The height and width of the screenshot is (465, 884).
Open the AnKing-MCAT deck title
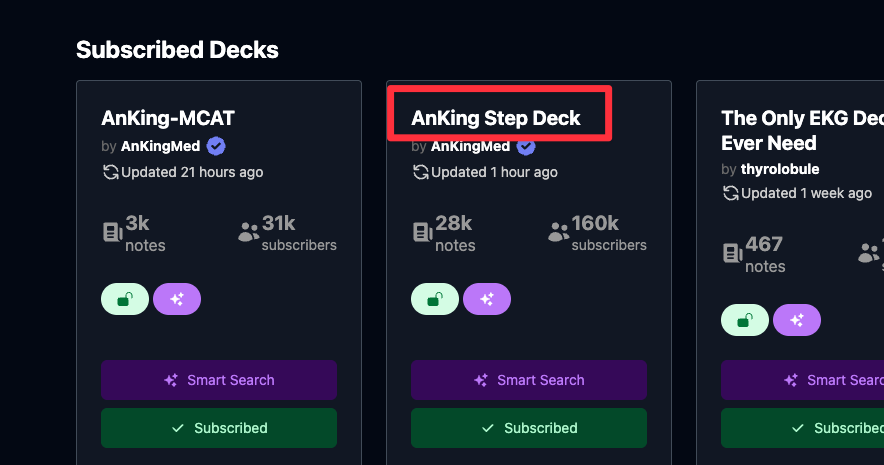point(168,118)
